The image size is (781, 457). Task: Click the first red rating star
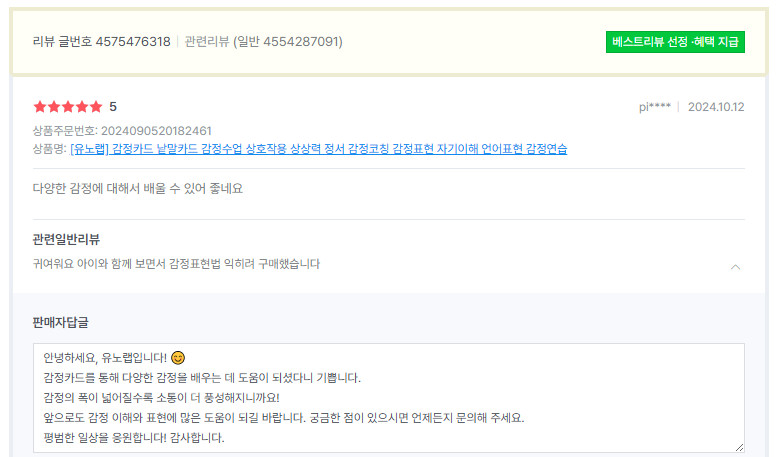tap(39, 107)
